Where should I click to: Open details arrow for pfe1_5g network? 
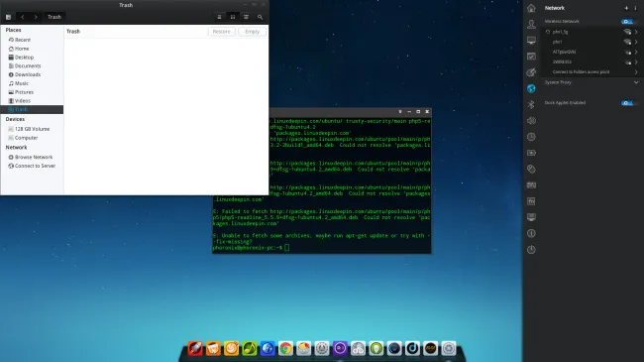(636, 32)
